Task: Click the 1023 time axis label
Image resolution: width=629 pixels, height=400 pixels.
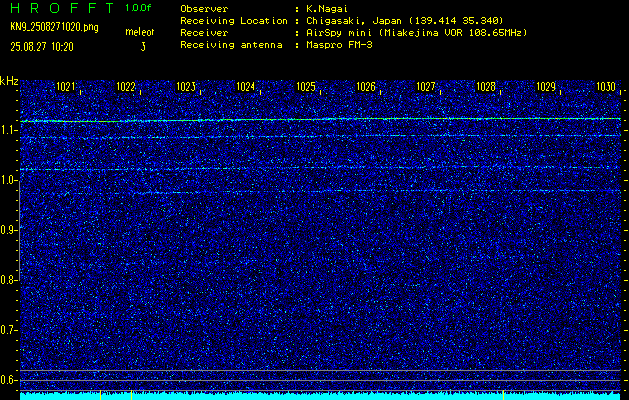Action: tap(186, 86)
